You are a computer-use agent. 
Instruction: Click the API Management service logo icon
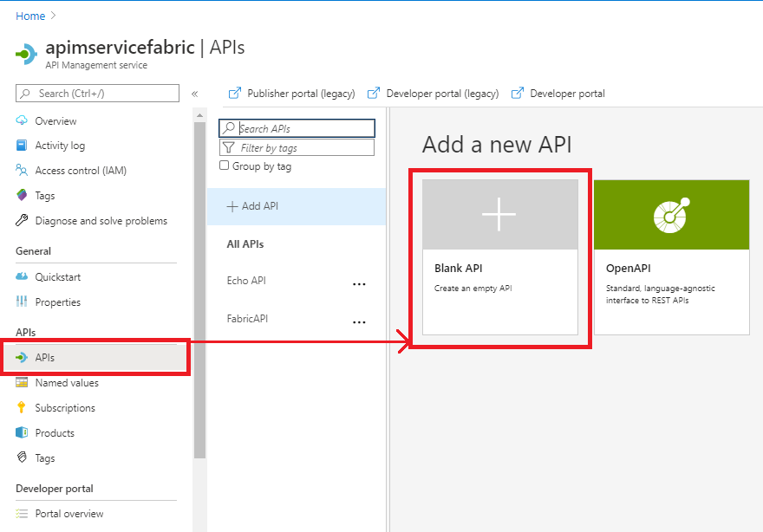click(26, 54)
